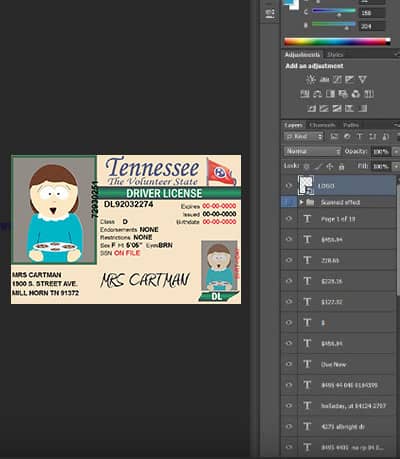Add a Vibrance adjustment
The image size is (400, 459).
pyautogui.click(x=362, y=79)
